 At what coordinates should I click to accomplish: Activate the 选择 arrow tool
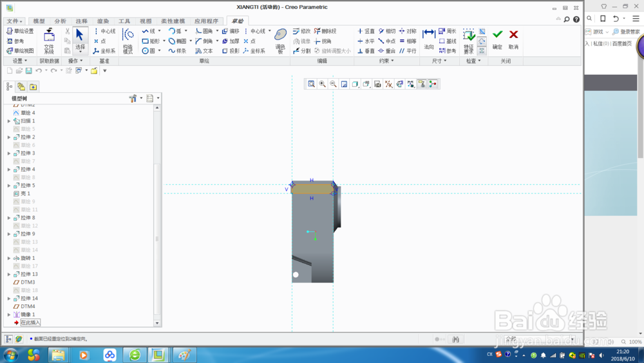pos(80,40)
